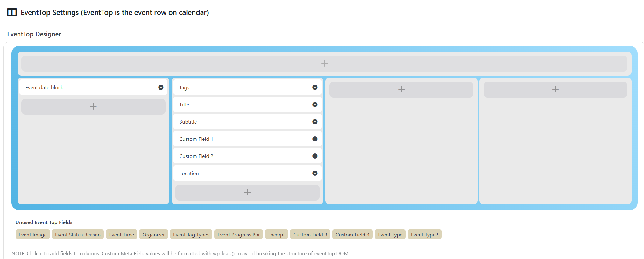Screen dimensions: 644x259
Task: Choose the Event Time unused field
Action: pyautogui.click(x=121, y=235)
